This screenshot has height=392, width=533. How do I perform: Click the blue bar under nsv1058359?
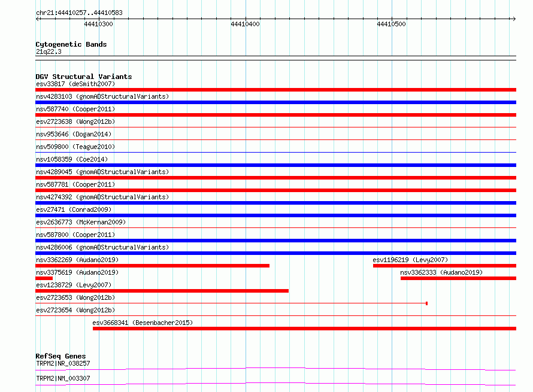click(x=275, y=165)
